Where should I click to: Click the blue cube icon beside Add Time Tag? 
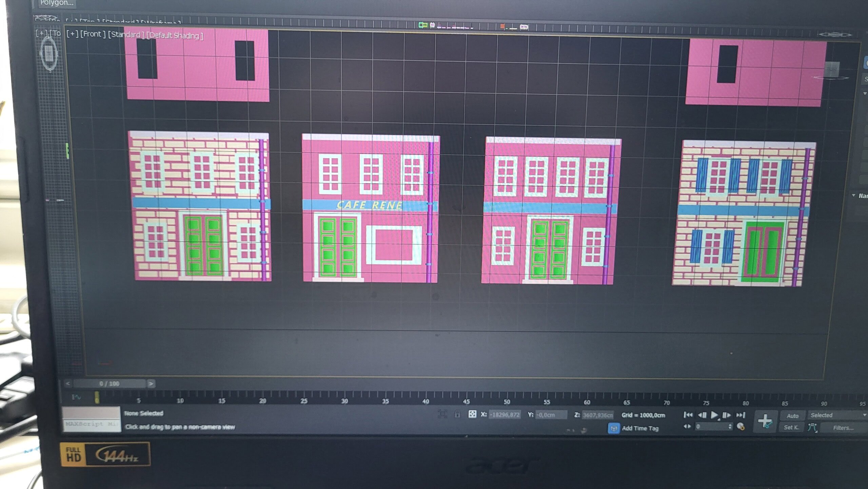[x=613, y=428]
